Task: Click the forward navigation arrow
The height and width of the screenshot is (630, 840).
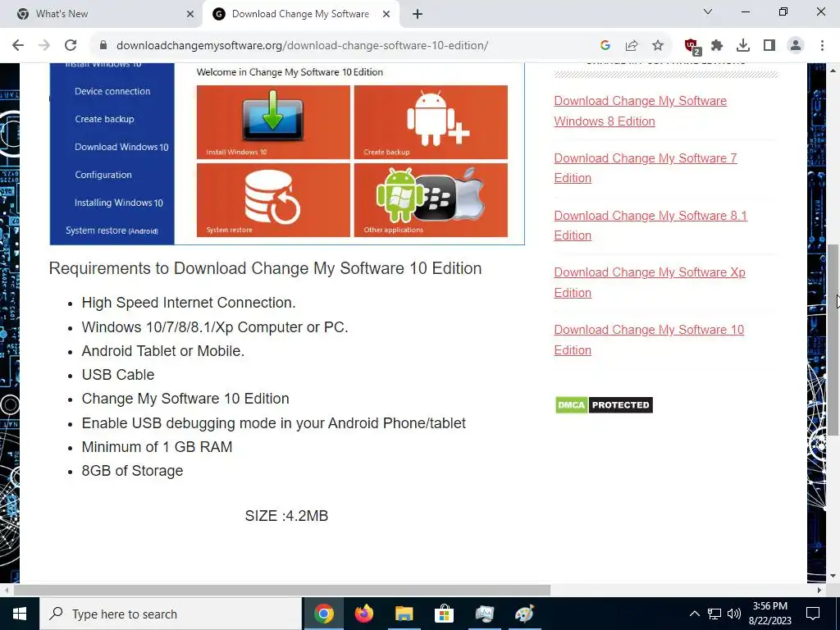Action: click(44, 46)
